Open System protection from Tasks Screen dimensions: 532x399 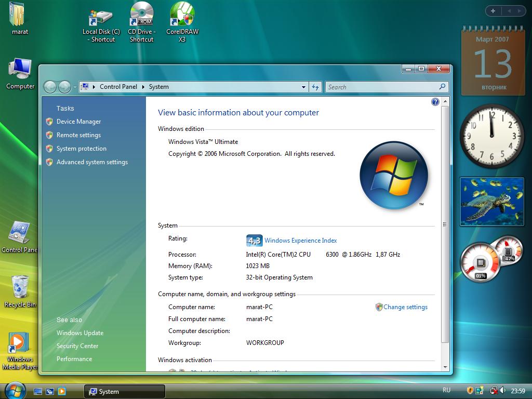point(82,149)
